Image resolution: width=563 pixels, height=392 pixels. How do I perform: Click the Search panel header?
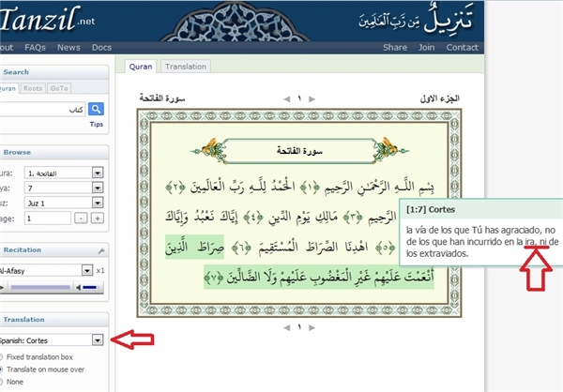click(53, 72)
